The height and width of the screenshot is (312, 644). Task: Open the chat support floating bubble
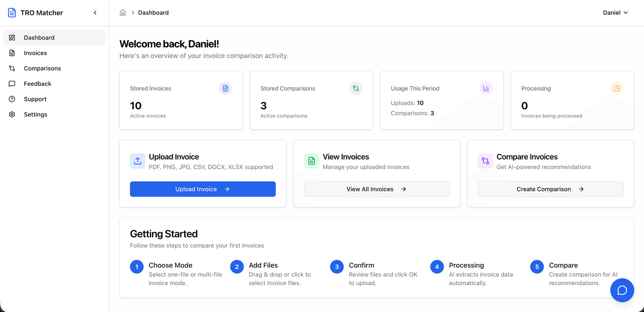click(x=622, y=290)
